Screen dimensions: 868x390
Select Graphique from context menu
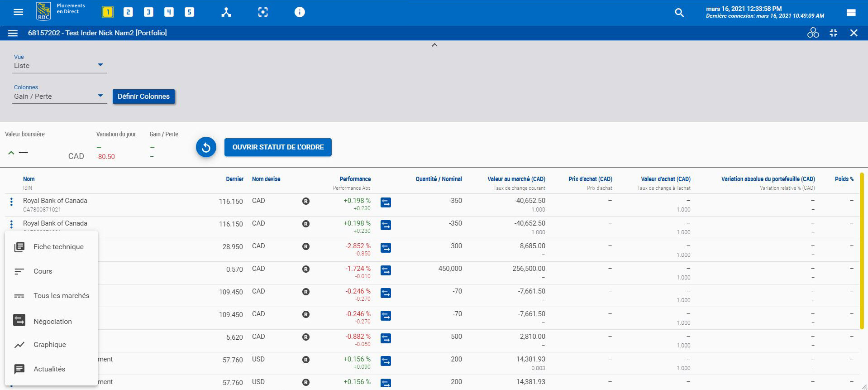coord(51,345)
